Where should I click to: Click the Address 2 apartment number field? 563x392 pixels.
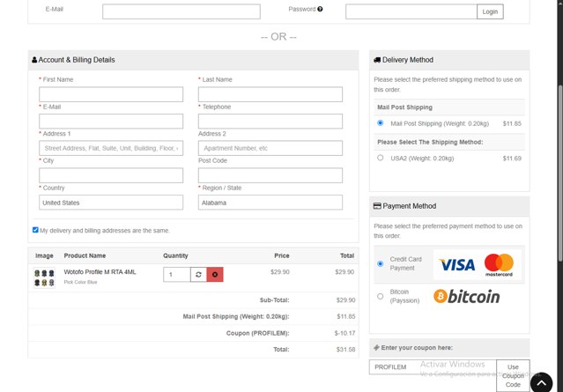[x=270, y=148]
